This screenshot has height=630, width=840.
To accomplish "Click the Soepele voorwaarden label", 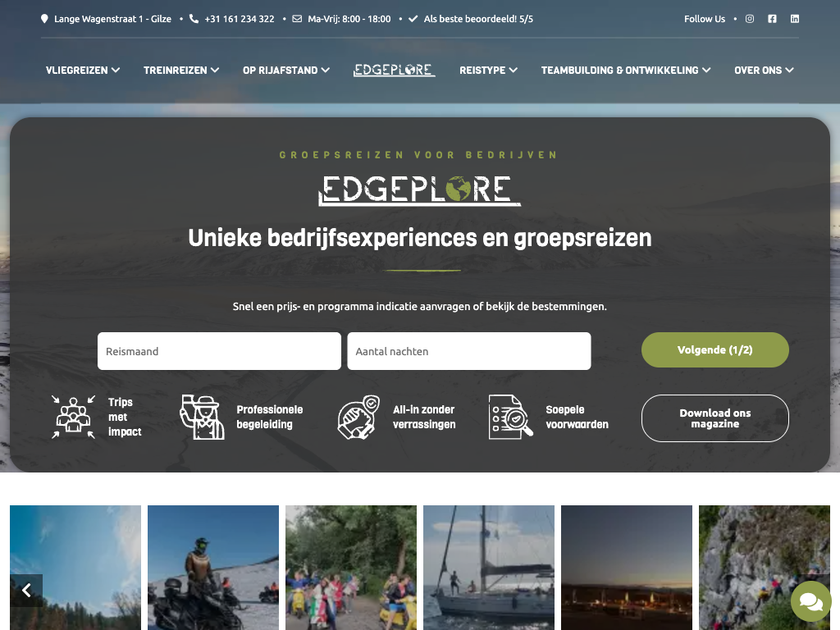I will (x=577, y=417).
